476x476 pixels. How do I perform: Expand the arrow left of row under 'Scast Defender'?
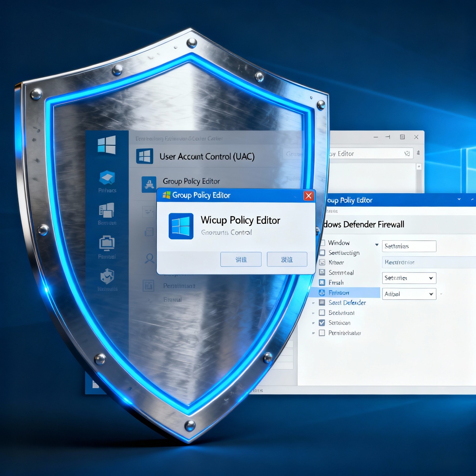[x=313, y=313]
